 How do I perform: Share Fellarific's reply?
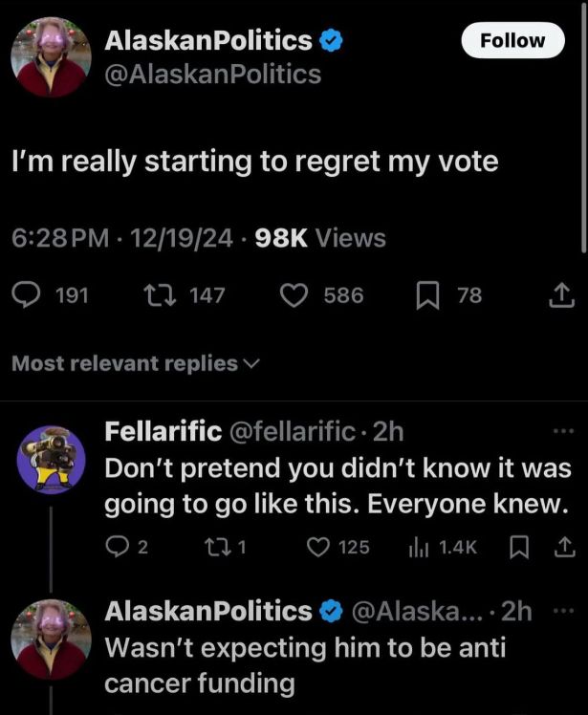point(563,547)
